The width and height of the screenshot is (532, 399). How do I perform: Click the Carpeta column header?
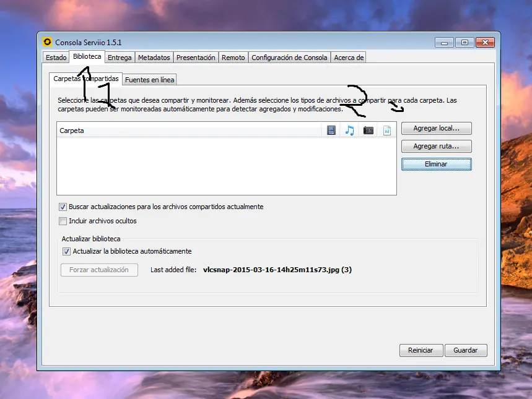pyautogui.click(x=189, y=131)
